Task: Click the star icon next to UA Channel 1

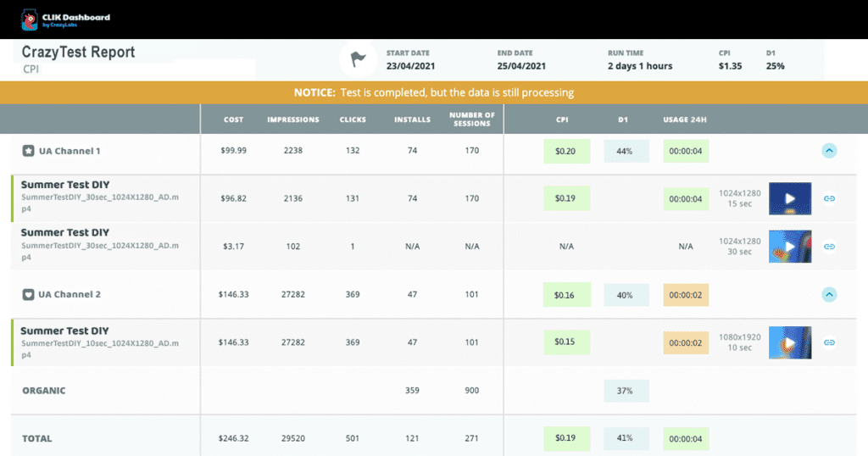Action: point(28,151)
